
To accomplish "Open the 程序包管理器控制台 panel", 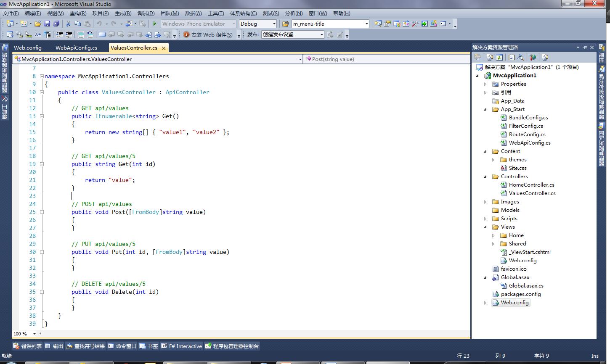I will coord(232,346).
